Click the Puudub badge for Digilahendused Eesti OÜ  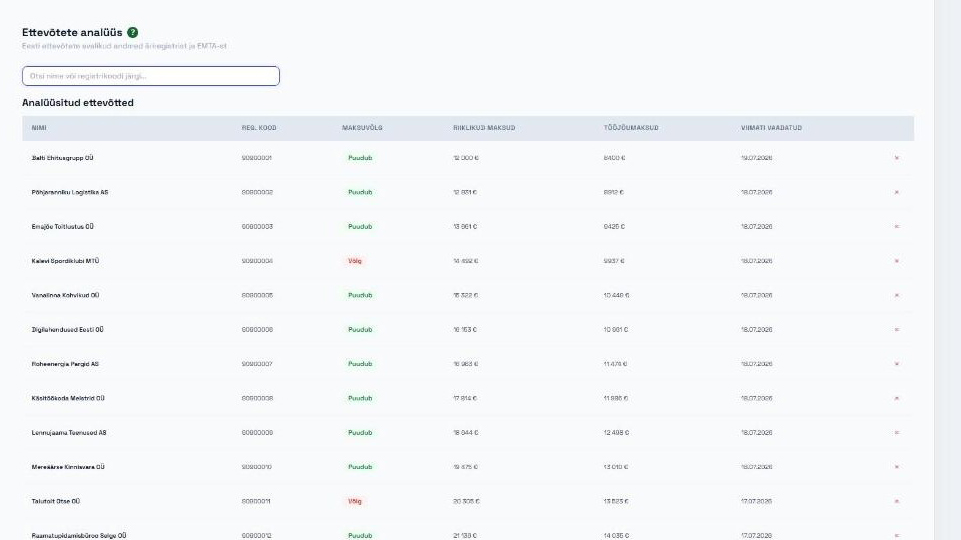click(x=360, y=330)
